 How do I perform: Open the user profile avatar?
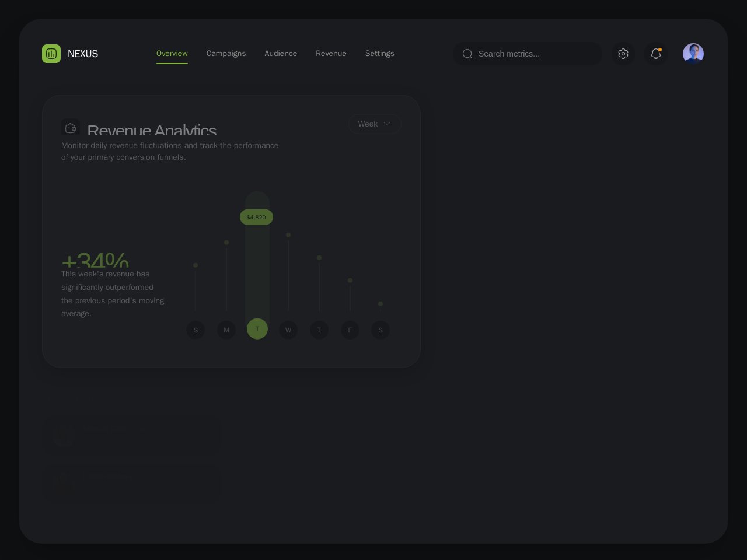[693, 54]
